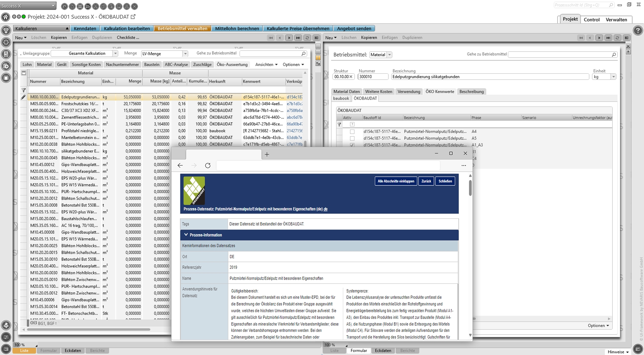644x355 pixels.
Task: Click Kopieren in the right panel toolbar
Action: [369, 38]
